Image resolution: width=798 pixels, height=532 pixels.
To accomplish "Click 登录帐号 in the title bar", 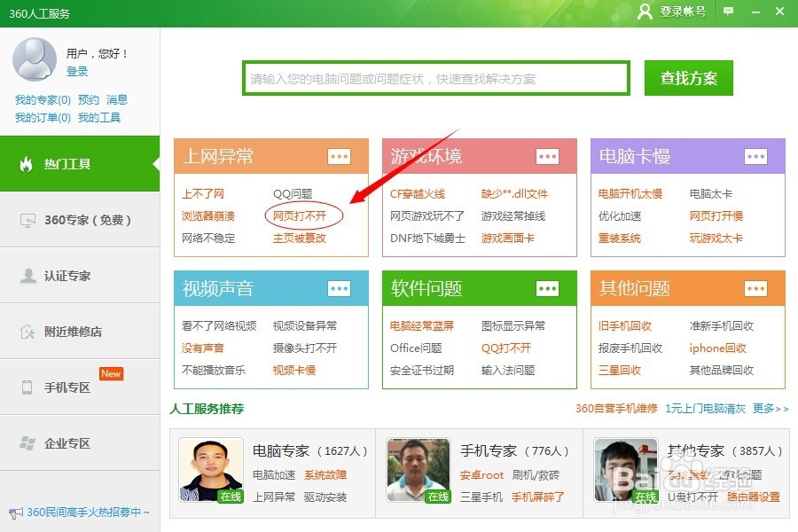I will [x=683, y=12].
